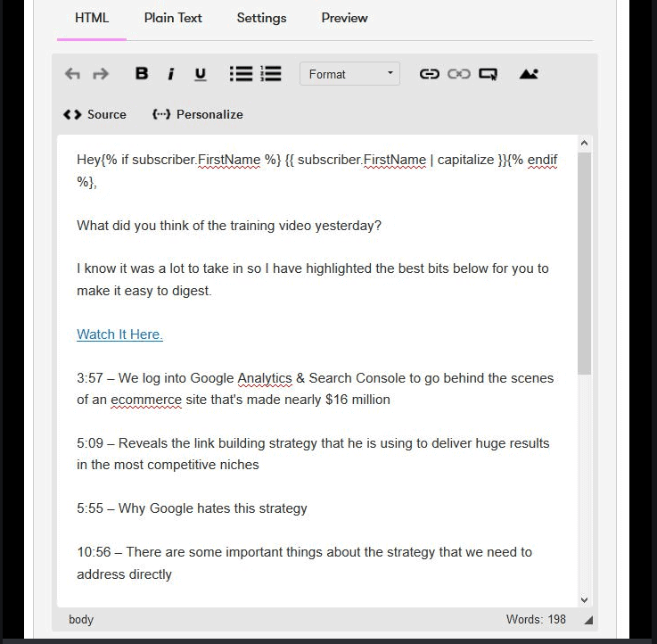The height and width of the screenshot is (644, 657).
Task: Click the 'Words: 198' counter
Action: 536,619
